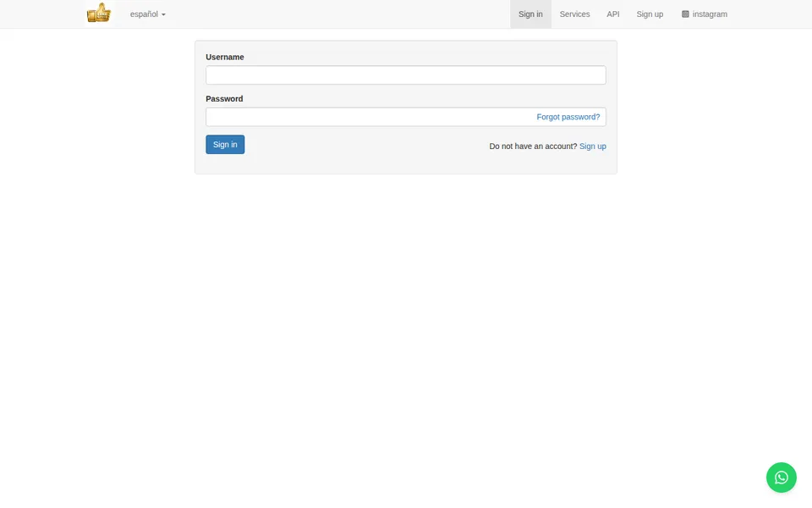
Task: Click the blue Sign in button
Action: 225,145
